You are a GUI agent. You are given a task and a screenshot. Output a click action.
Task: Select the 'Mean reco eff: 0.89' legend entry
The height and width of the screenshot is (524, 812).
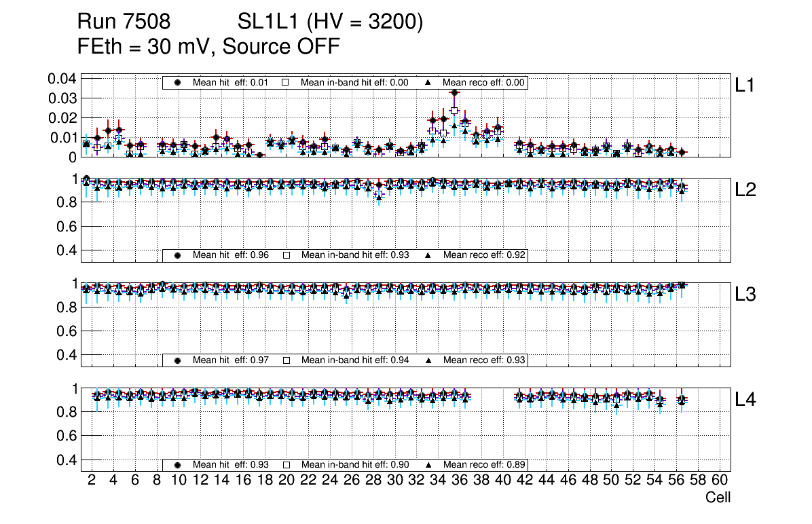click(x=485, y=465)
